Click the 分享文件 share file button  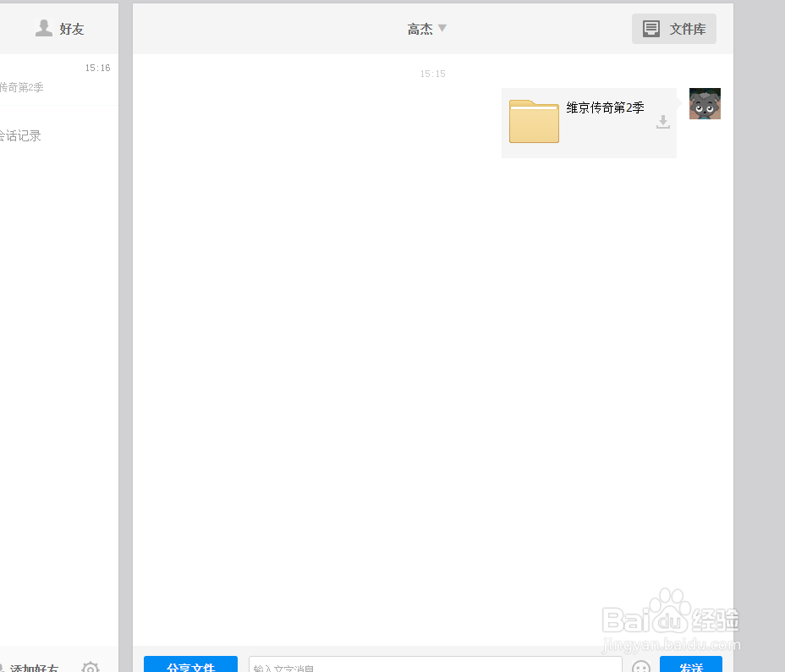[190, 667]
